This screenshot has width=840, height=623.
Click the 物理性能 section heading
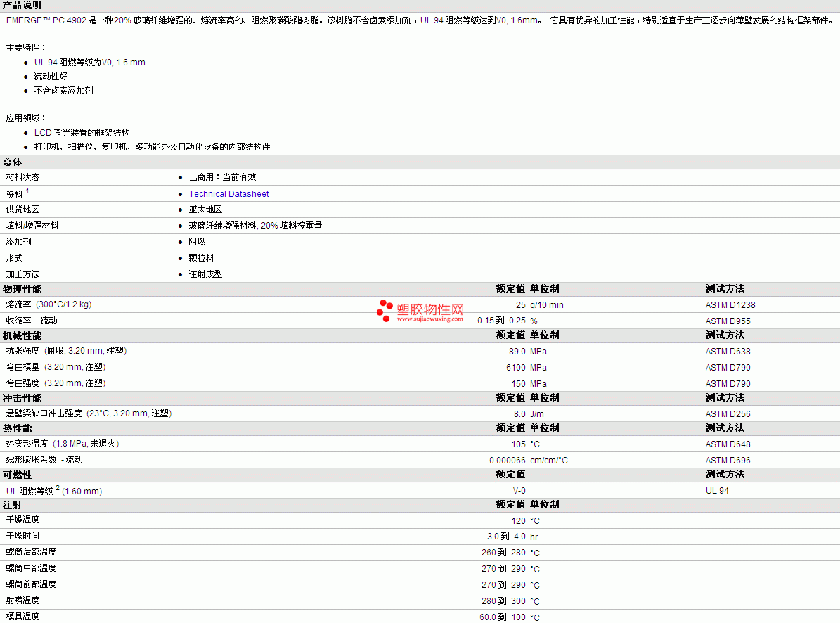22,289
